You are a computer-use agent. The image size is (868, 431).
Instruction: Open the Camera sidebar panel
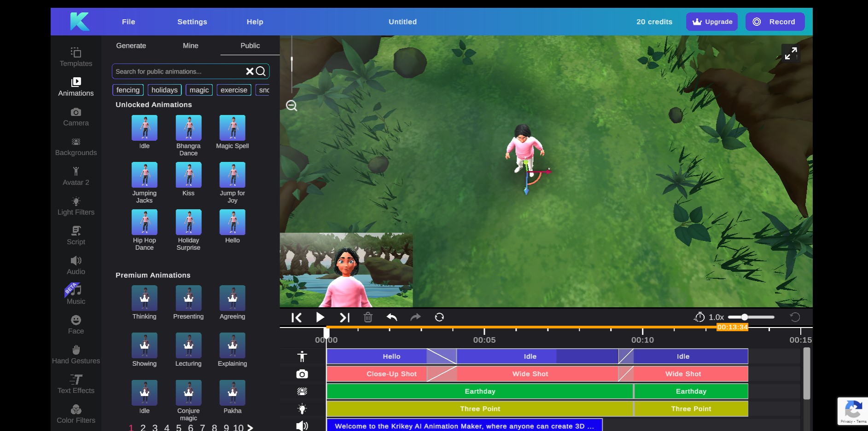[x=76, y=117]
